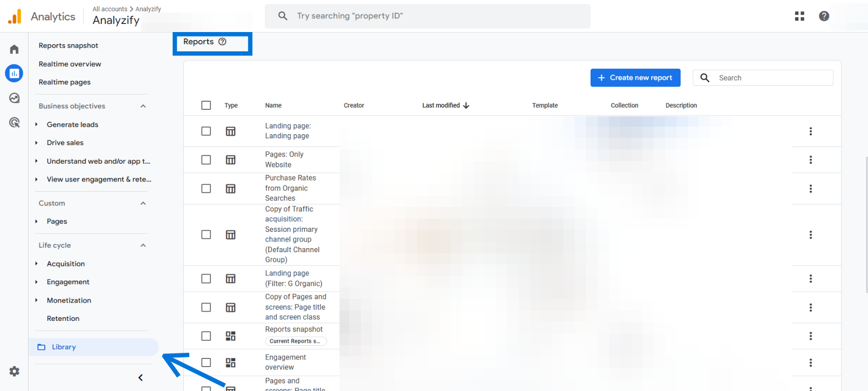
Task: Check the Pages: Only Website row
Action: coord(206,160)
